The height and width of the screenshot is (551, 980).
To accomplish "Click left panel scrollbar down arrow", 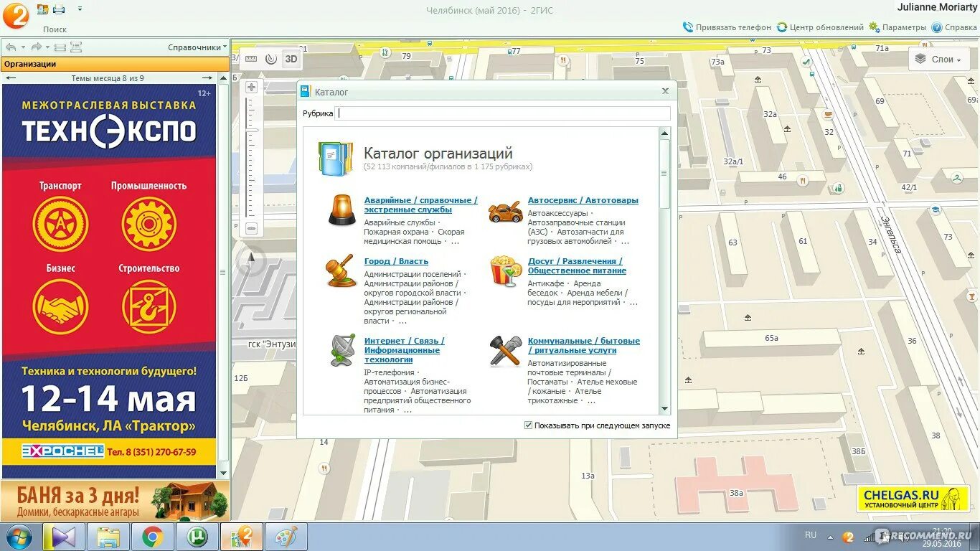I will [223, 474].
